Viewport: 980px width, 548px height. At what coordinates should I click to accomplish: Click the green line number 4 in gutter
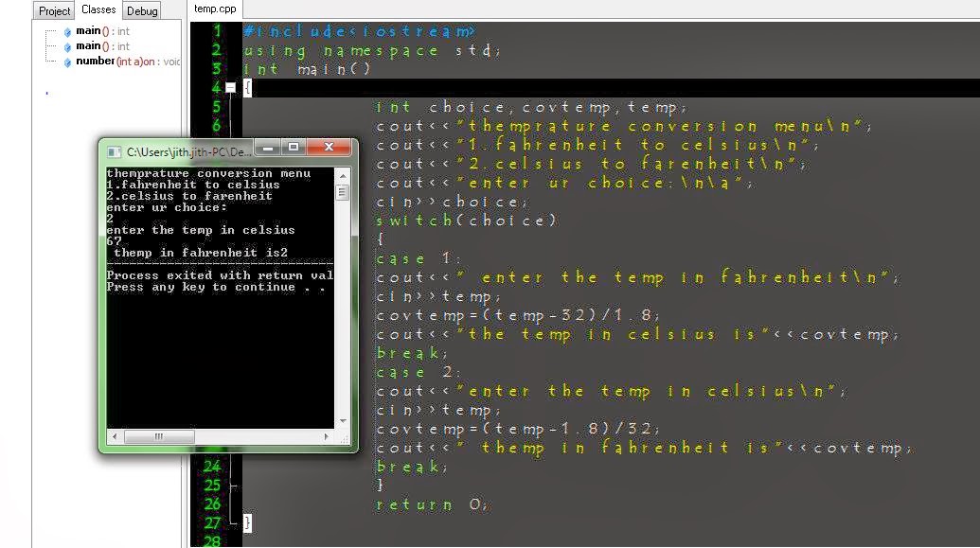(215, 88)
